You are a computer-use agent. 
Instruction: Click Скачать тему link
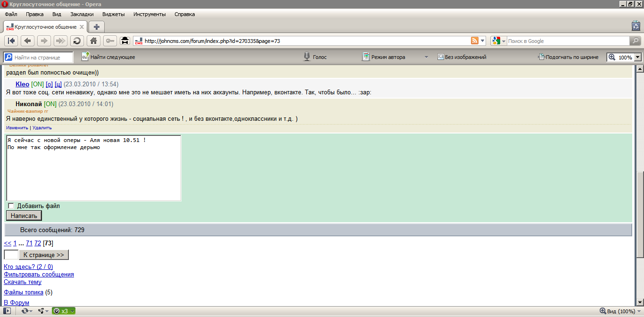pos(23,282)
